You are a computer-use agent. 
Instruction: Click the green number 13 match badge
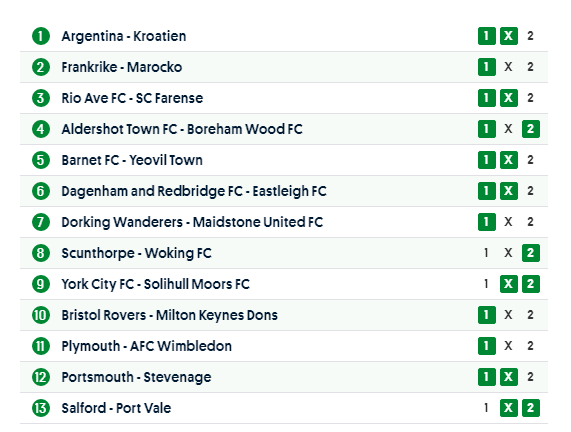[x=41, y=408]
